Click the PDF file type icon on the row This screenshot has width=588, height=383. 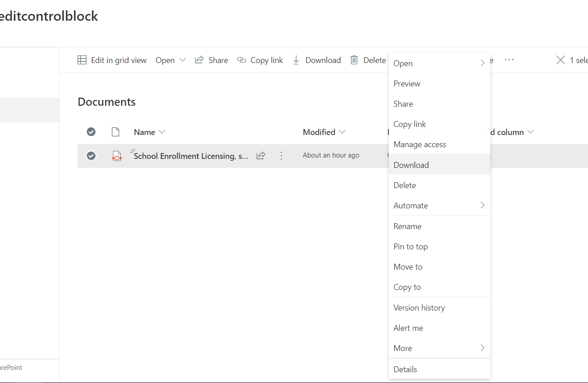click(x=117, y=156)
